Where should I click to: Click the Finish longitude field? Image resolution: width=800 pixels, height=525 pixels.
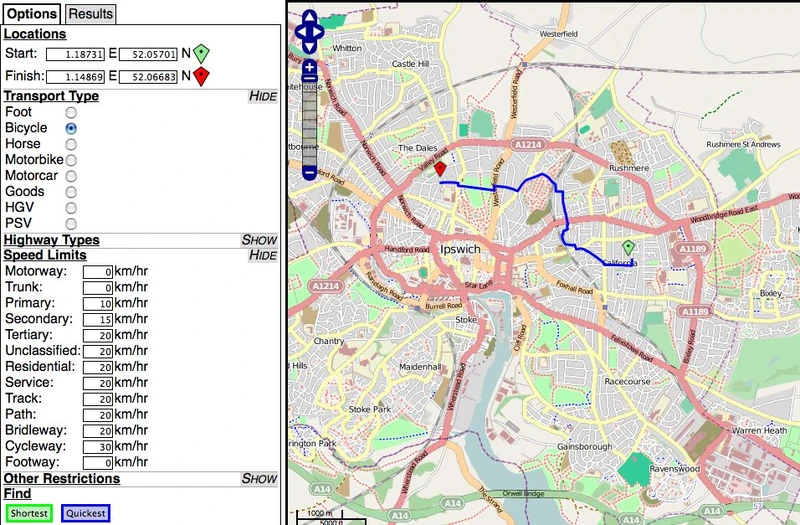(x=76, y=77)
